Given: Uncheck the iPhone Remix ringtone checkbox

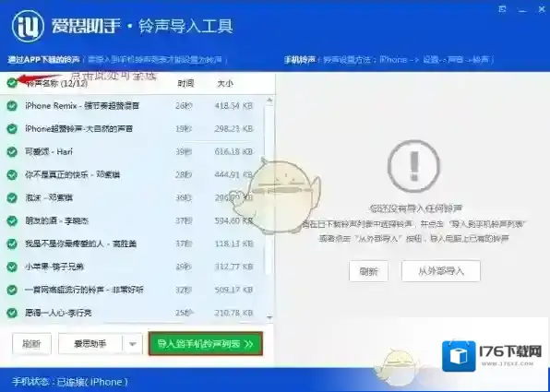Looking at the screenshot, I should (x=12, y=105).
